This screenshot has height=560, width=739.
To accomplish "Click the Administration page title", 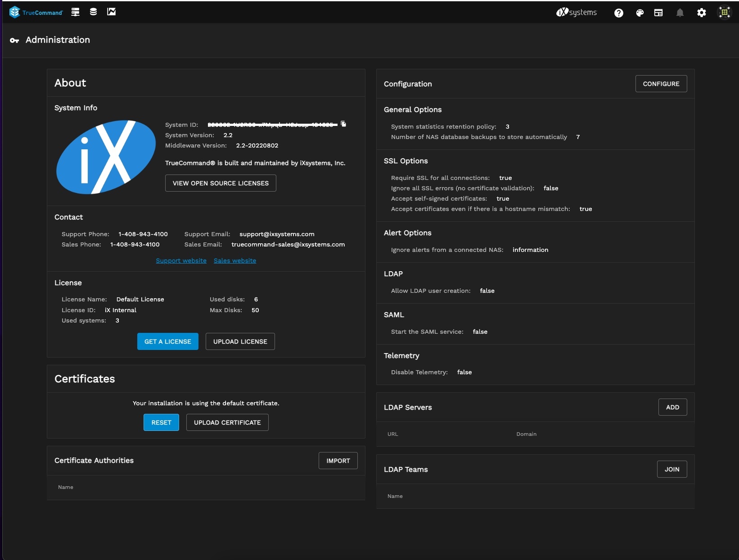I will pos(58,40).
